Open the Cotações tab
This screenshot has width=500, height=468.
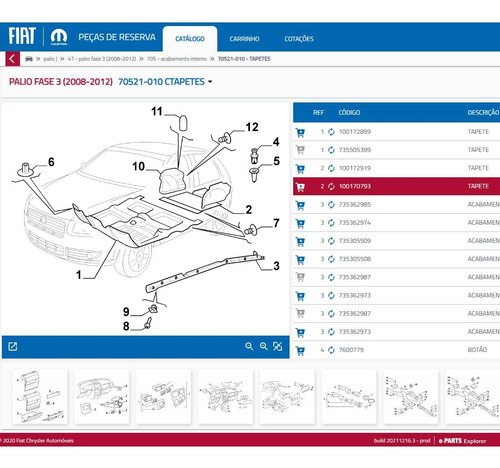299,39
